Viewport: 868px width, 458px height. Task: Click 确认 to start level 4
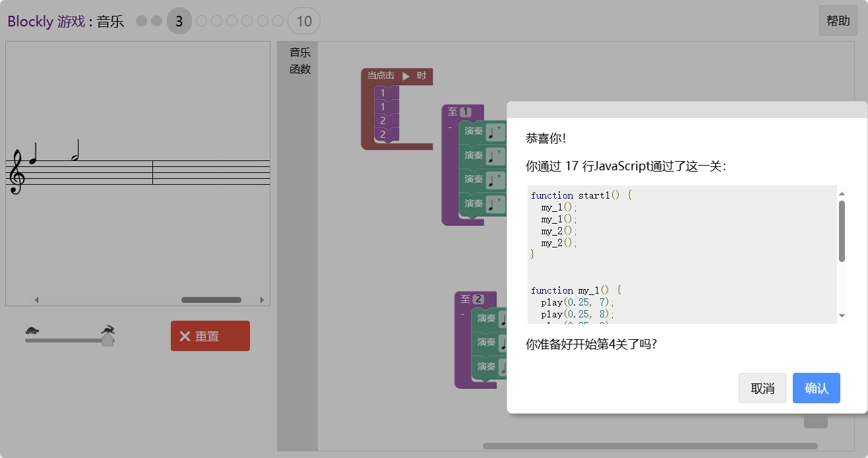817,388
